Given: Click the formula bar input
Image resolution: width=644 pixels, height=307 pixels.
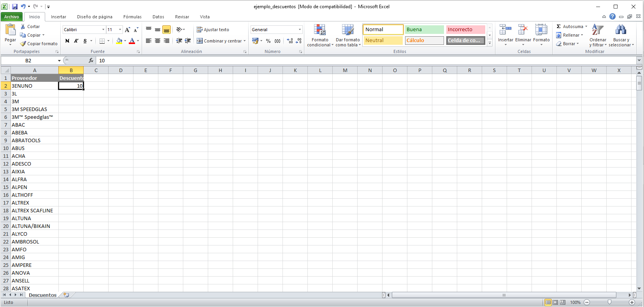Looking at the screenshot, I should coord(366,60).
